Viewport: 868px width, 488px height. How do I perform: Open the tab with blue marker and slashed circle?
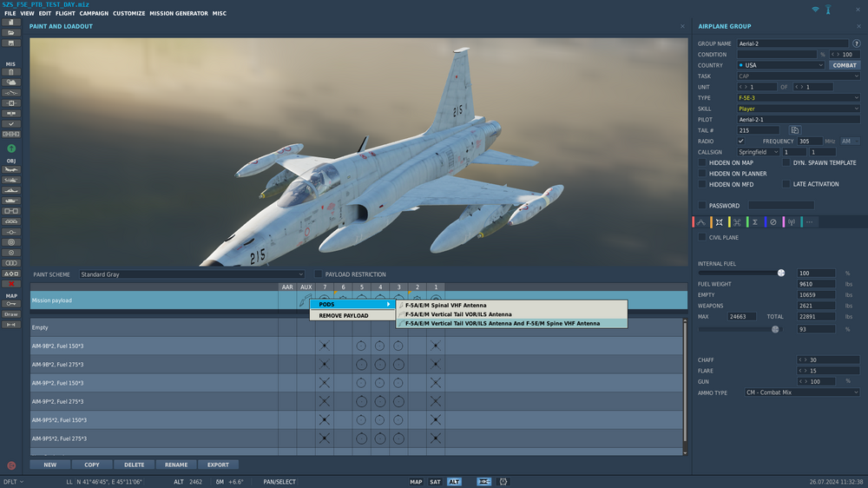pyautogui.click(x=773, y=222)
